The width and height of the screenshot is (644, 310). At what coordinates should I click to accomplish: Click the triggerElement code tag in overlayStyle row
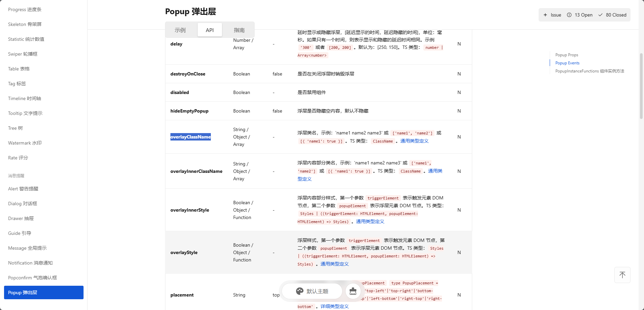(x=364, y=241)
